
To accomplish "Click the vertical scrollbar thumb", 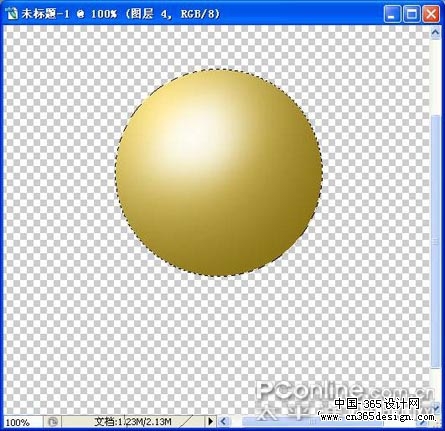I will [435, 240].
